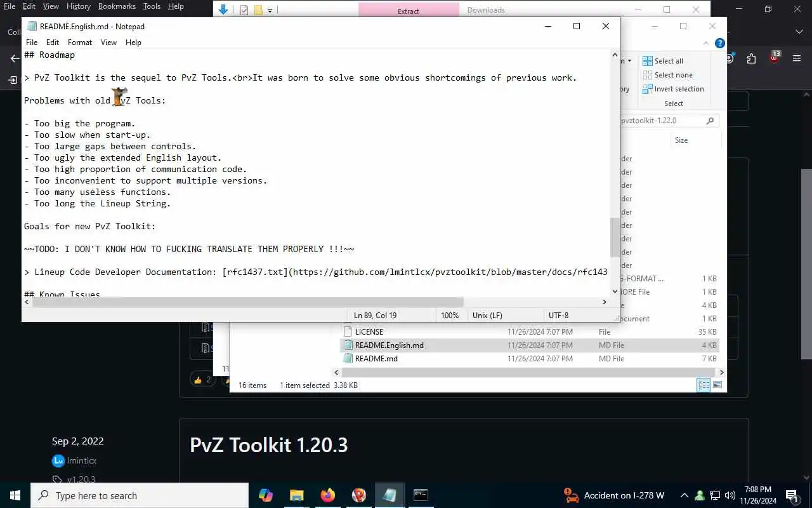Open Firefox History menu
The image size is (812, 508).
pyautogui.click(x=78, y=6)
